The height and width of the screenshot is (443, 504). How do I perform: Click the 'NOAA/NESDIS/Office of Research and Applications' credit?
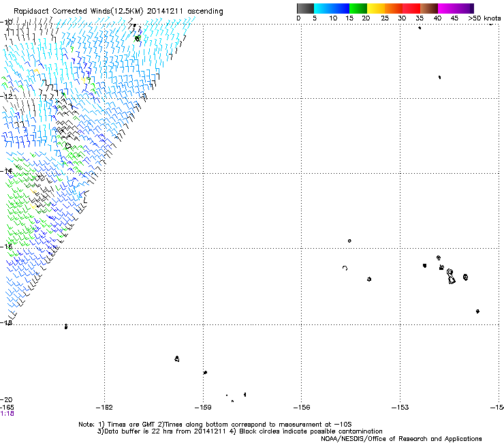401,439
